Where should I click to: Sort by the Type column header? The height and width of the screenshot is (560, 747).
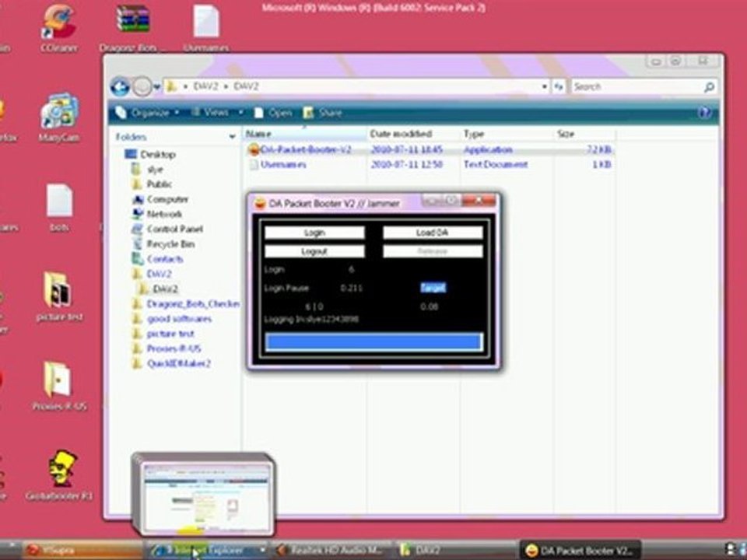[507, 134]
